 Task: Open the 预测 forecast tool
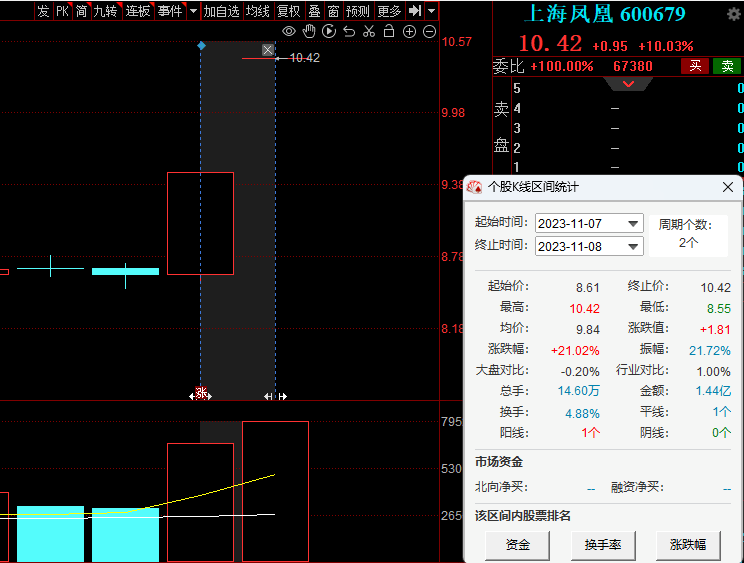(x=357, y=11)
